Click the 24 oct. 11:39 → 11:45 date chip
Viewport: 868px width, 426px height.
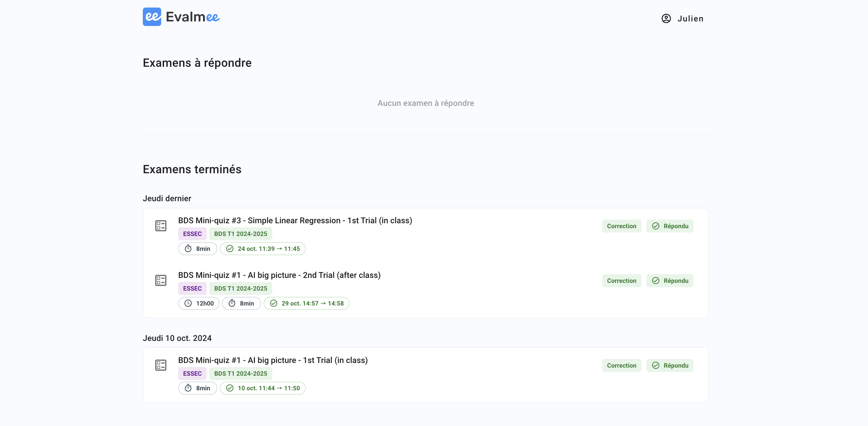tap(263, 249)
